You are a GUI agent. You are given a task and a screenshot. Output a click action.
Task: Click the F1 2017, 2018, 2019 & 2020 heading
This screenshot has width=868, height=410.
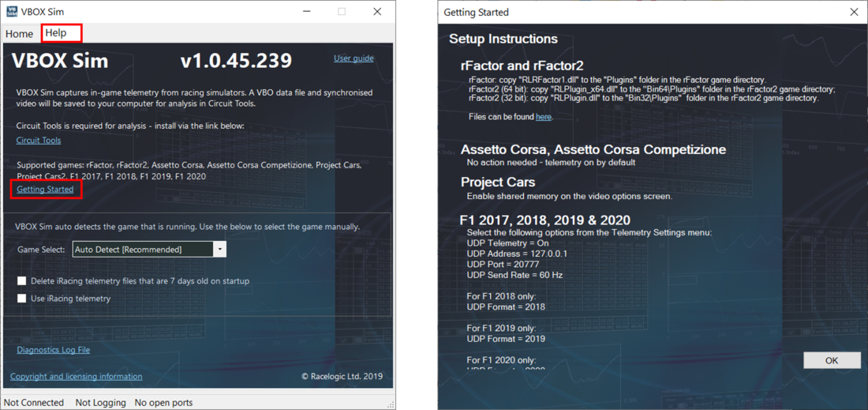pos(545,220)
